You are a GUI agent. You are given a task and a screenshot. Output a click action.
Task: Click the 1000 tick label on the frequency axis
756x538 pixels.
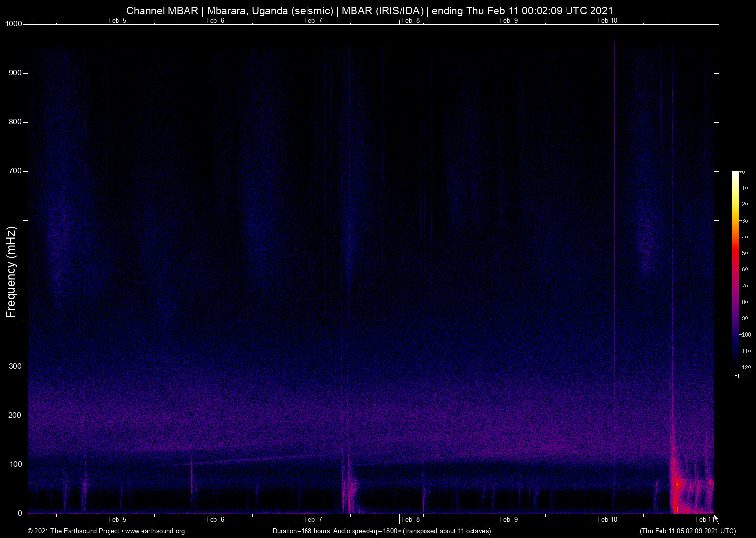coord(13,24)
